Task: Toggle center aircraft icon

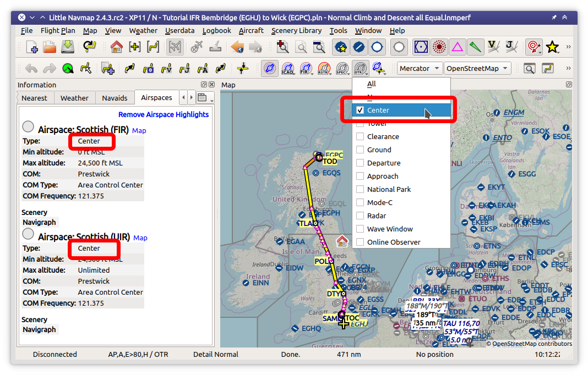Action: [x=175, y=47]
